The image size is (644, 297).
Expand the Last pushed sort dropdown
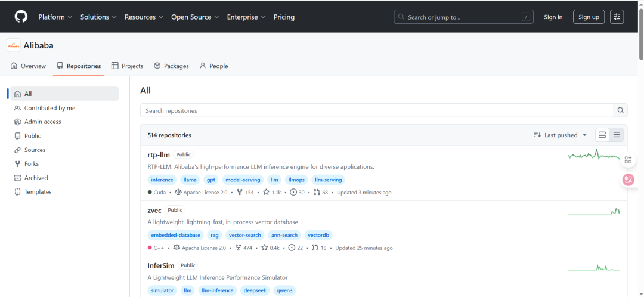pos(561,135)
